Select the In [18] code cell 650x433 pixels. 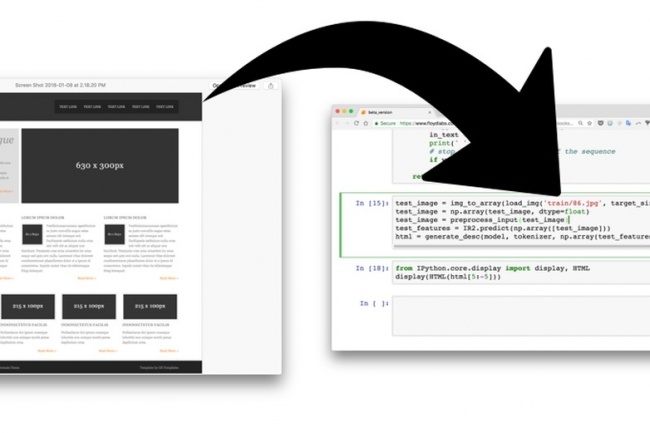click(521, 273)
